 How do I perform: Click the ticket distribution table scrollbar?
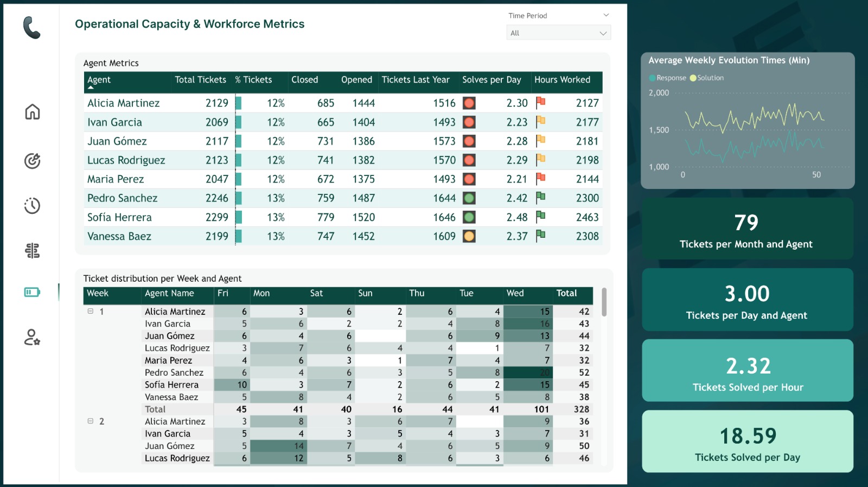[x=604, y=302]
